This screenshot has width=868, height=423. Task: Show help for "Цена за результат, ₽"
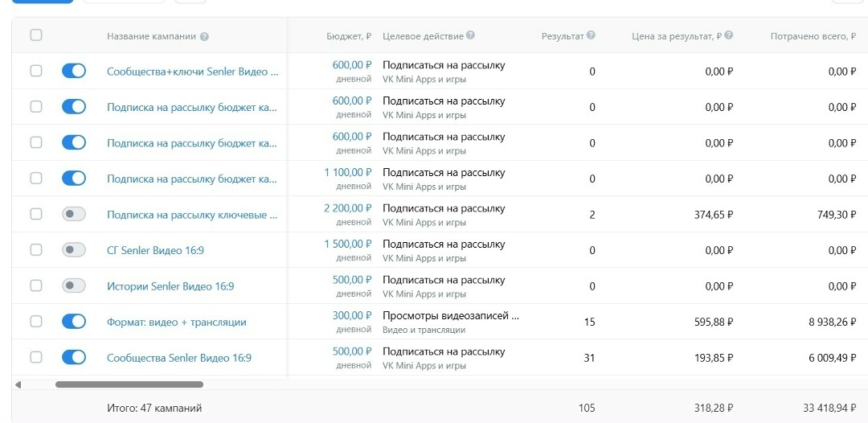click(728, 35)
